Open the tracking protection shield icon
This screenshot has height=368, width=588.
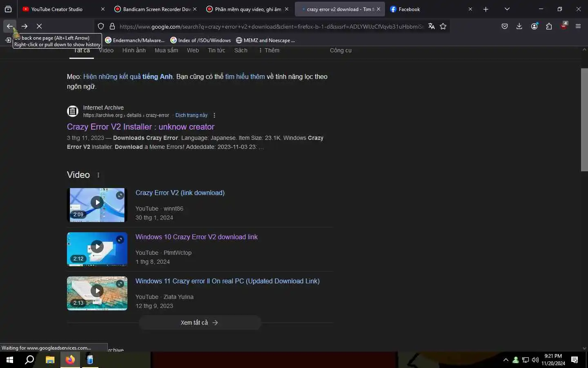click(101, 26)
